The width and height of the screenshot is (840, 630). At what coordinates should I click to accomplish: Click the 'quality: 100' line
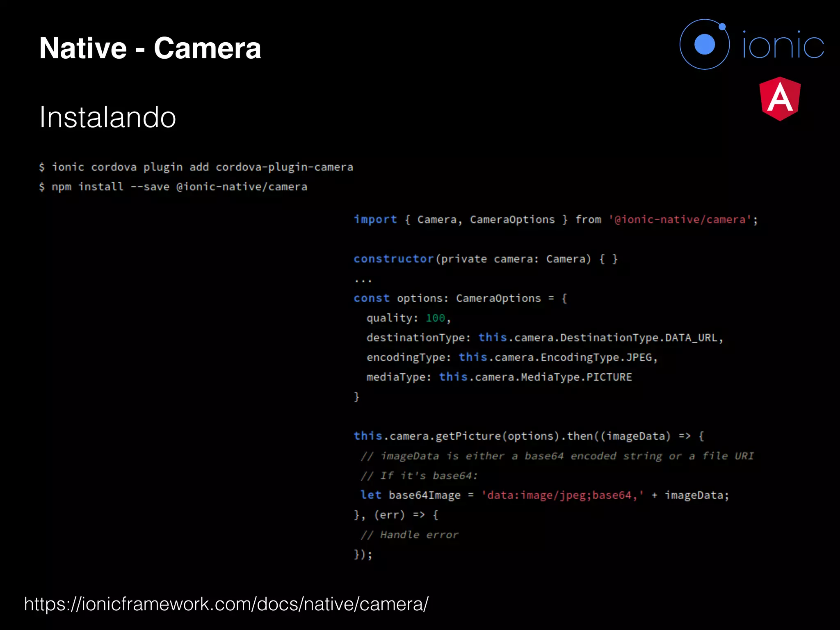tap(409, 318)
